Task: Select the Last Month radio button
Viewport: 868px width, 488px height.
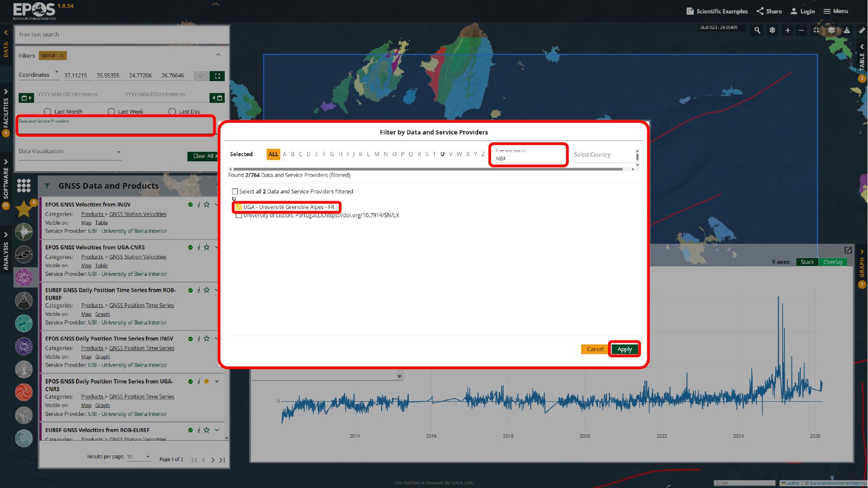Action: 48,111
